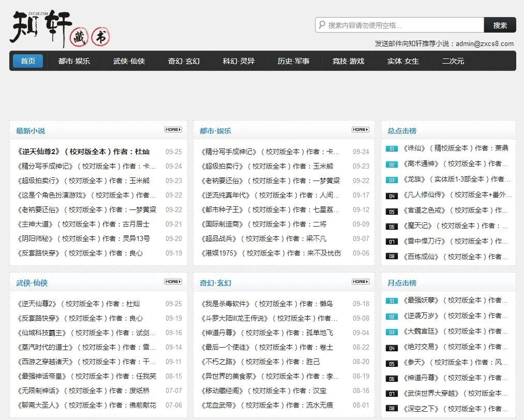Open the 历史·军事 navigation menu item

(x=293, y=61)
